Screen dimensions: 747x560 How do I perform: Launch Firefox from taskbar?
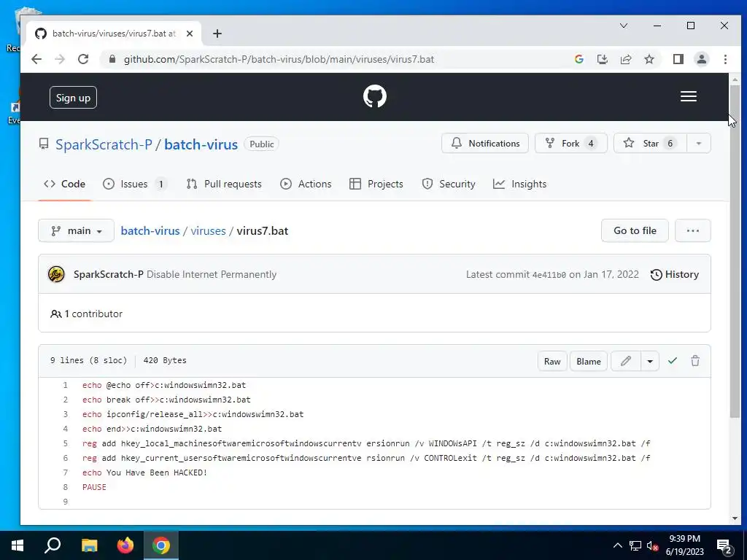125,545
